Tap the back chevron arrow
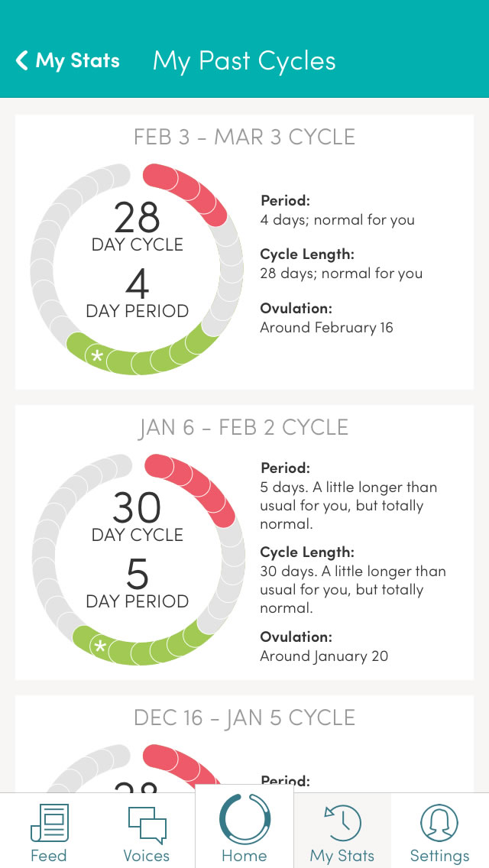 pos(22,60)
